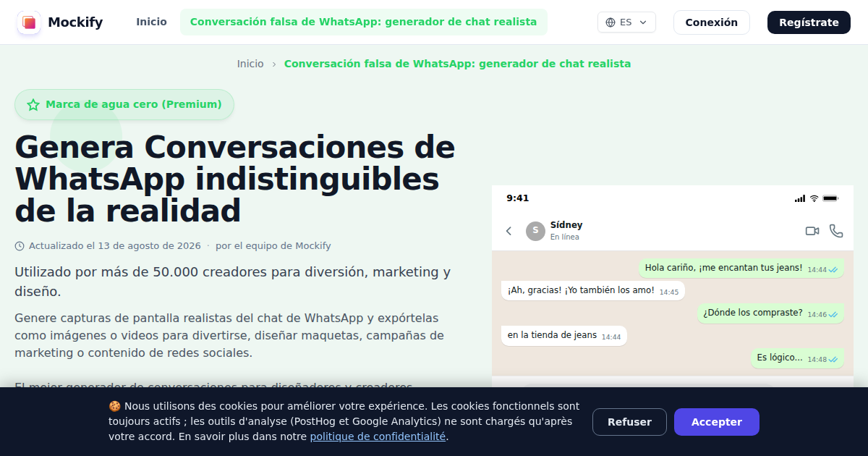This screenshot has width=868, height=456.
Task: Click the Regístrate button
Action: pyautogui.click(x=809, y=22)
